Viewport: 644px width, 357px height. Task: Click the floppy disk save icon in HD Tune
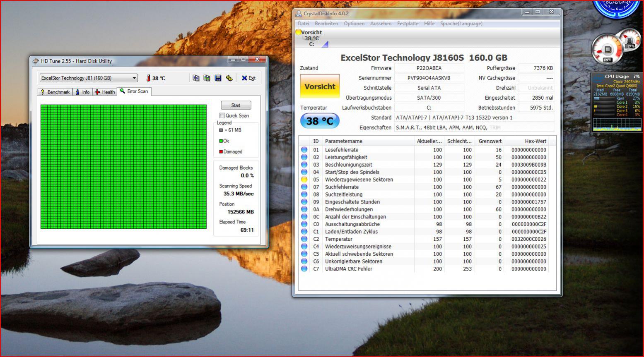[x=218, y=78]
